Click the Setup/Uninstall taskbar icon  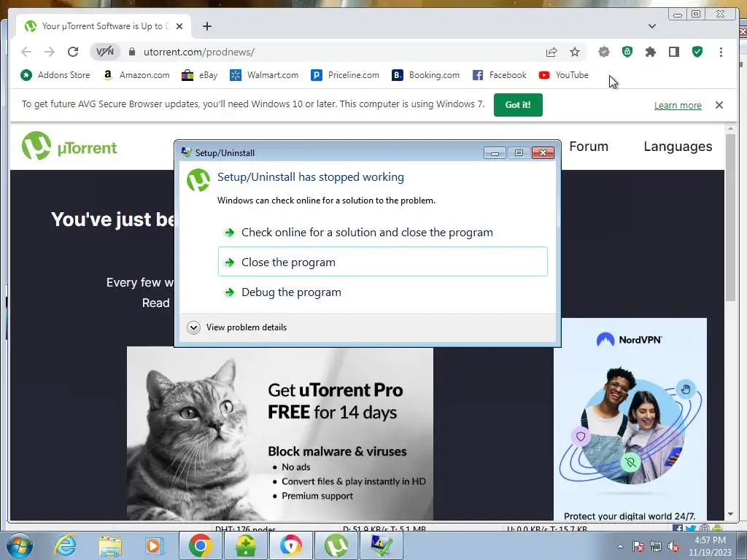[x=382, y=545]
